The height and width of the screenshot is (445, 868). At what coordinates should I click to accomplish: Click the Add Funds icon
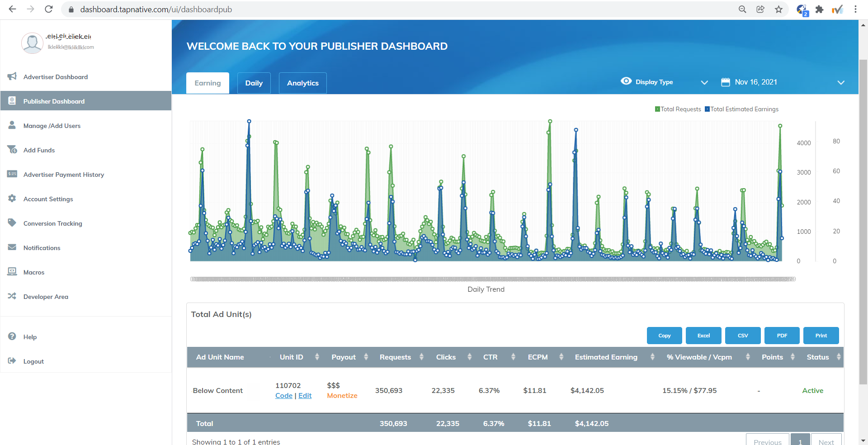(x=12, y=150)
